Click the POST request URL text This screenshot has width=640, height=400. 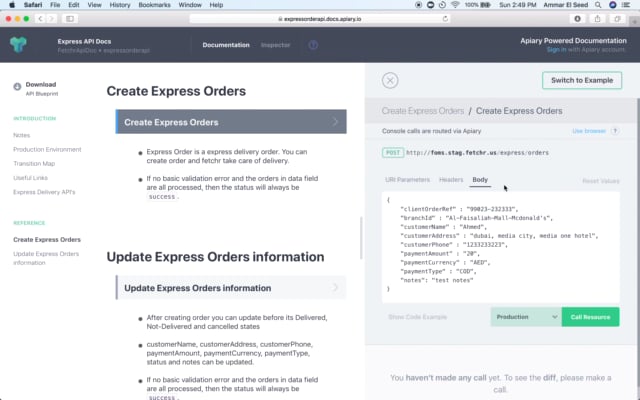click(x=477, y=153)
